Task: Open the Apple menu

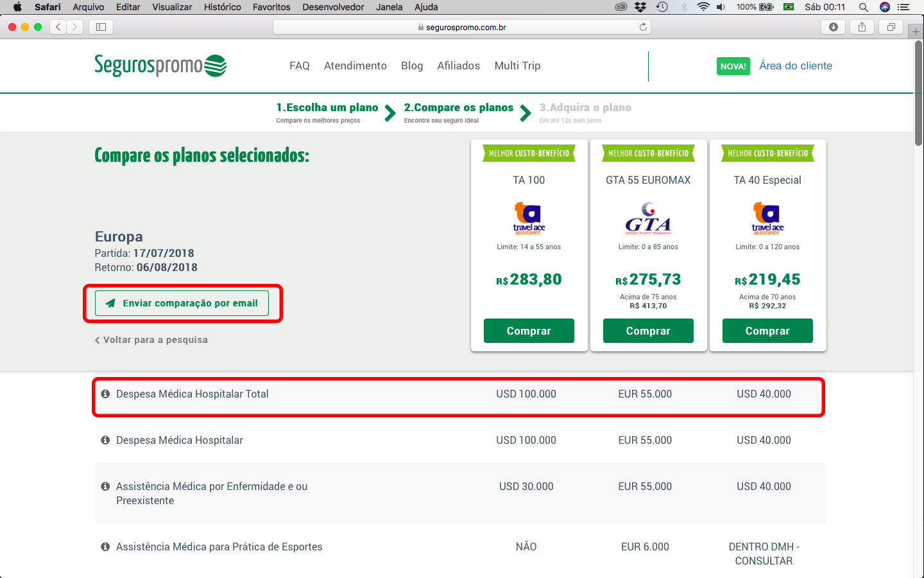Action: [17, 7]
